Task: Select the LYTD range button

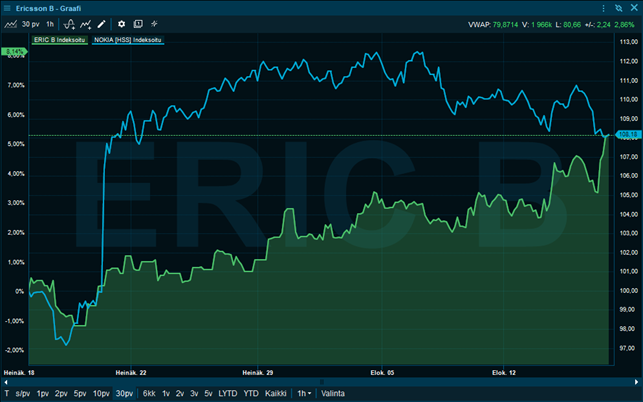Action: coord(228,393)
